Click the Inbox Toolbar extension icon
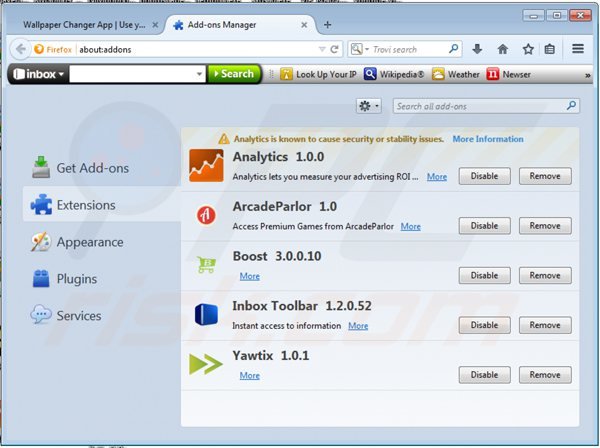 [x=206, y=314]
